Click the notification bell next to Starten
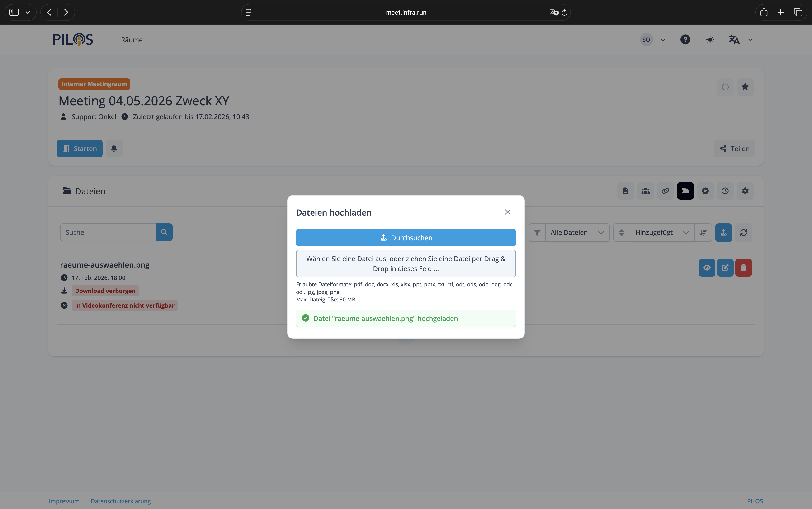812x509 pixels. coord(114,148)
